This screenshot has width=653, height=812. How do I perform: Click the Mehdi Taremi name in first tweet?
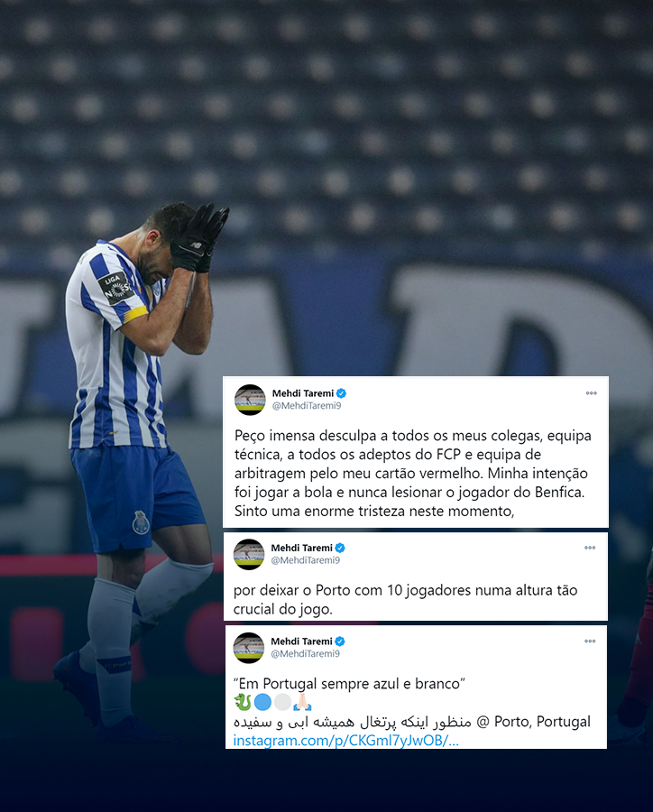pyautogui.click(x=303, y=393)
